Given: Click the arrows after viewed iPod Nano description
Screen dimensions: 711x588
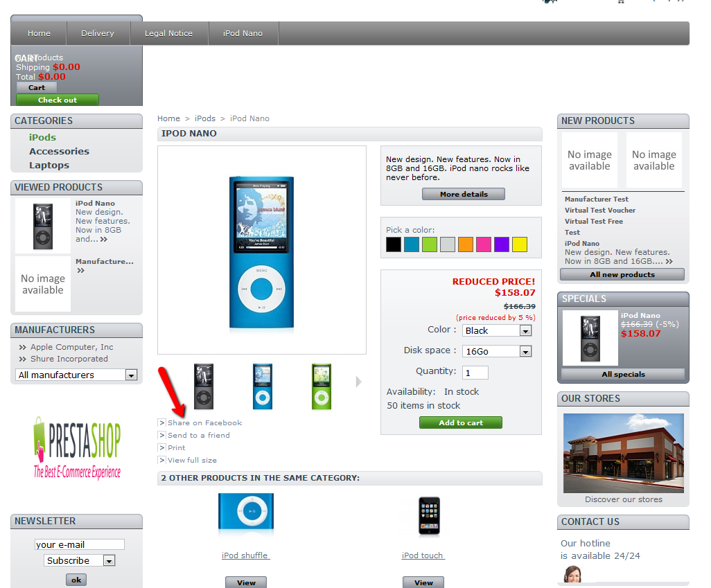Looking at the screenshot, I should (x=104, y=240).
